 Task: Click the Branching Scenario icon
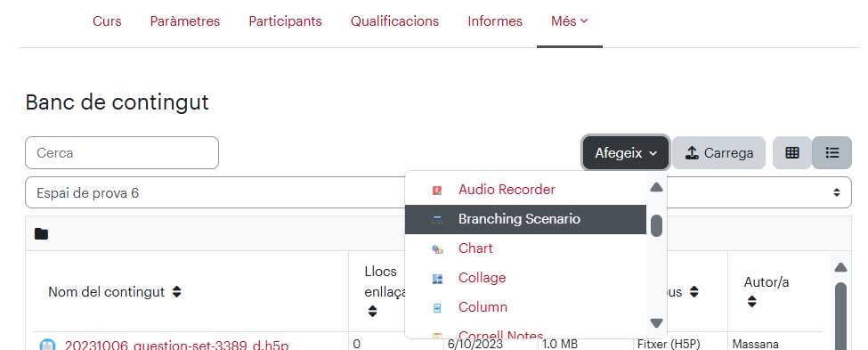pos(437,219)
